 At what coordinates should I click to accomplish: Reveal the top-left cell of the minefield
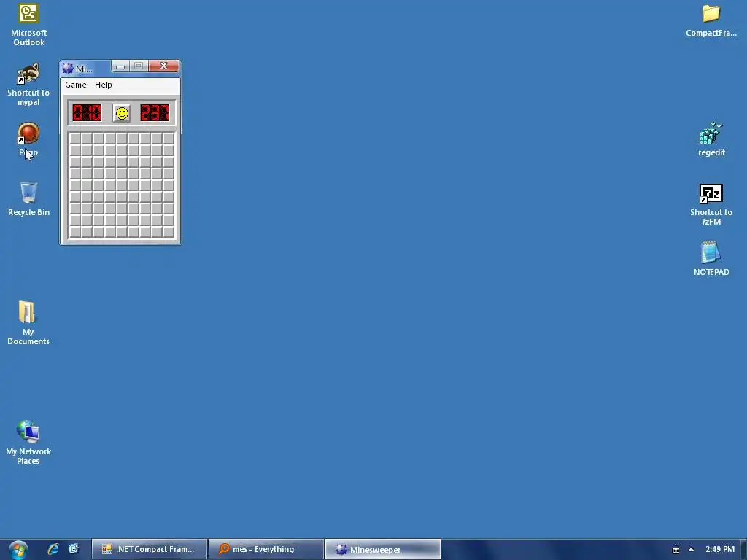tap(75, 139)
